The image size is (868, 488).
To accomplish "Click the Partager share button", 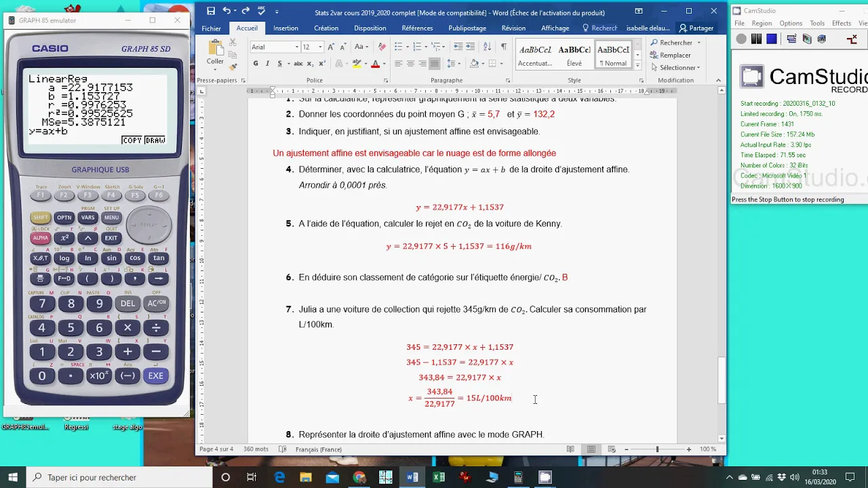I will point(696,28).
